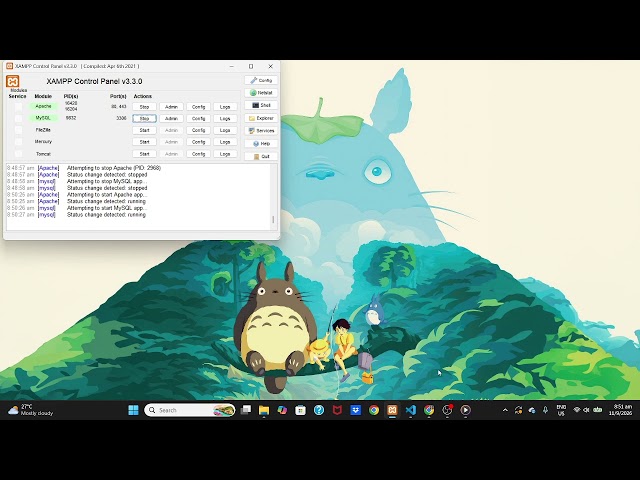Toggle the Apache service checkbox

pos(18,107)
